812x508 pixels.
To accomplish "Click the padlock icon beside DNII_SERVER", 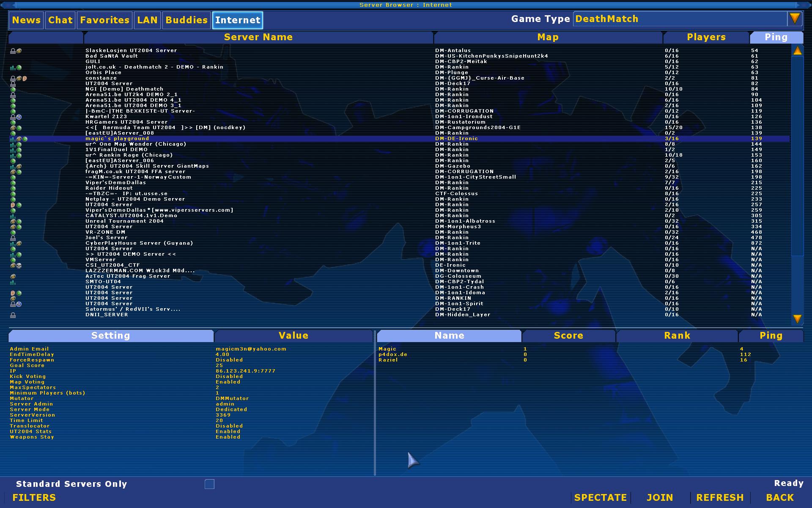I will (13, 315).
